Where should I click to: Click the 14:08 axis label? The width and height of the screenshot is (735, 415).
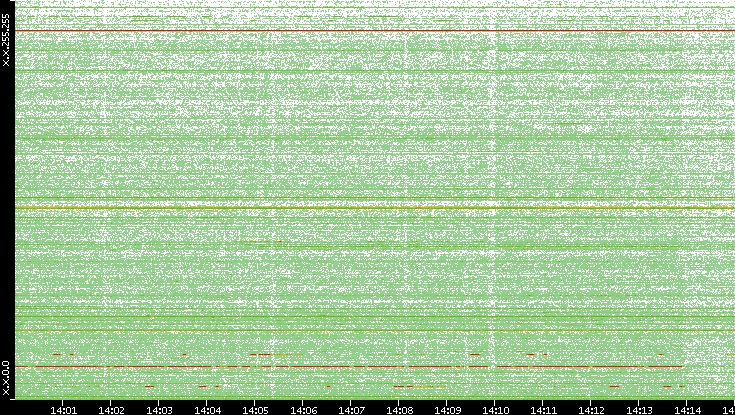pyautogui.click(x=399, y=410)
